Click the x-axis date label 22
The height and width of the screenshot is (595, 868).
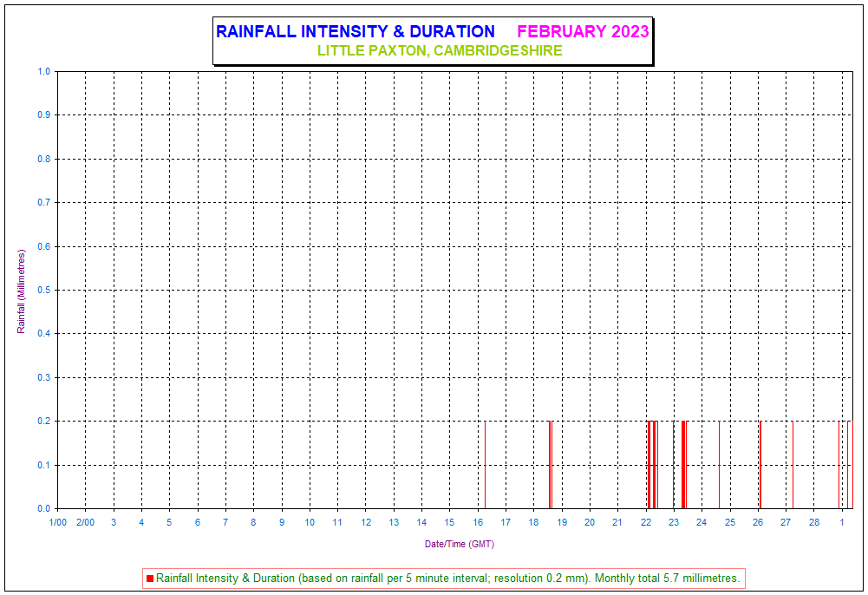[x=646, y=522]
